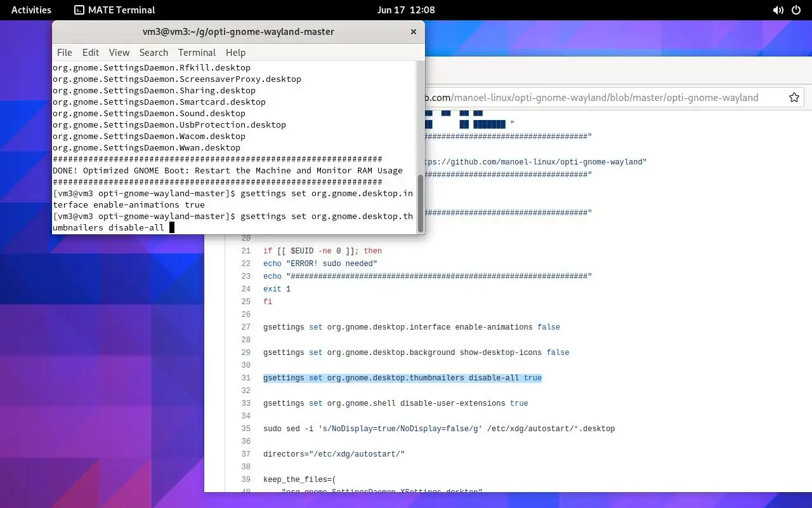This screenshot has width=812, height=508.
Task: Click the terminal icon beside MATE Terminal label
Action: pyautogui.click(x=79, y=10)
